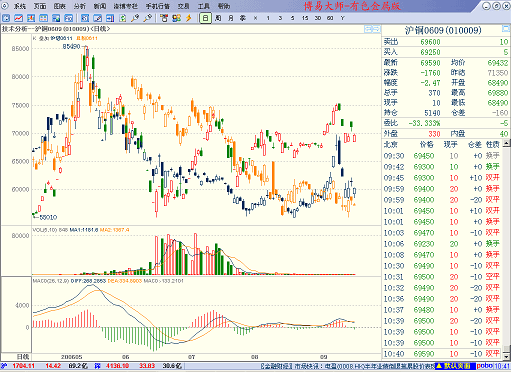Screen dimensions: 511x372
Task: Click the lightning bolt flash-trade icon
Action: pyautogui.click(x=189, y=18)
